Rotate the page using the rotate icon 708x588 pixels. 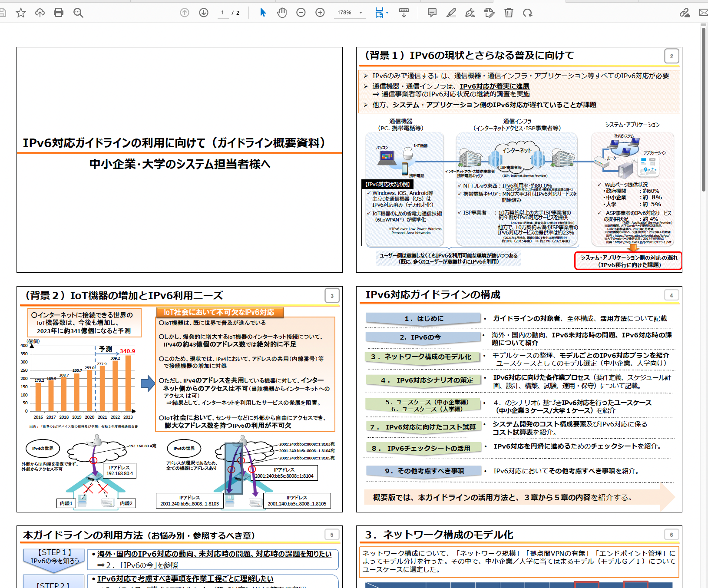528,13
